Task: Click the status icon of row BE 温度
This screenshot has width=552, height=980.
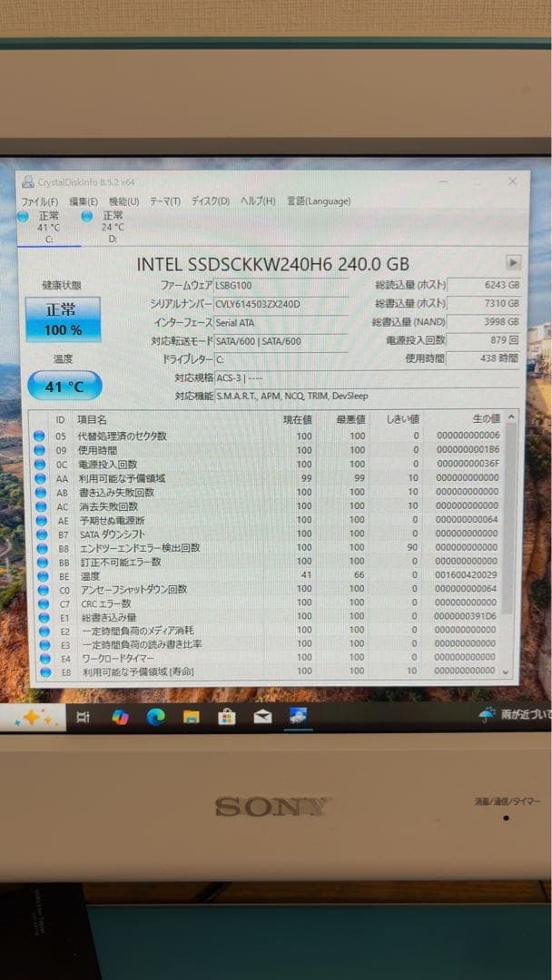Action: pyautogui.click(x=43, y=575)
